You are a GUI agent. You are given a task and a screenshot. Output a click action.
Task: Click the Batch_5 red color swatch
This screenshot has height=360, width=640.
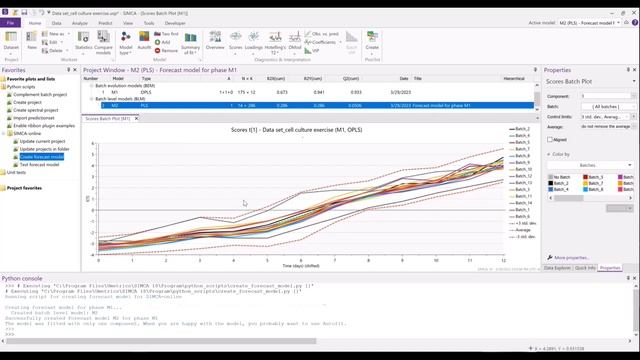[x=585, y=177]
